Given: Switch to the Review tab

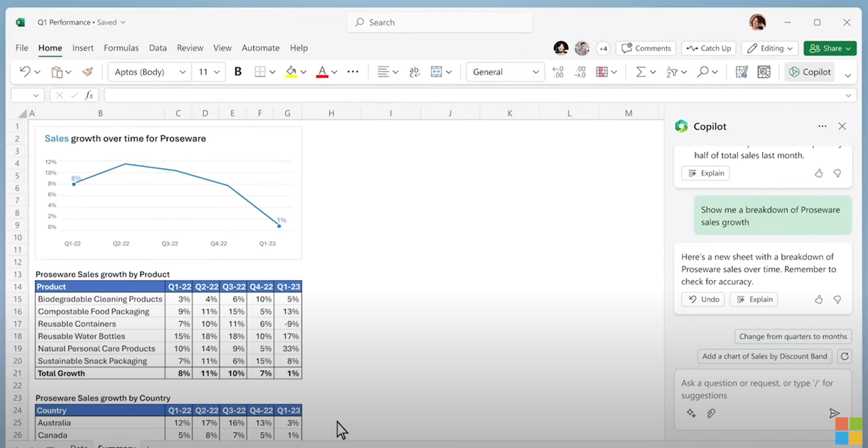Looking at the screenshot, I should click(x=190, y=48).
